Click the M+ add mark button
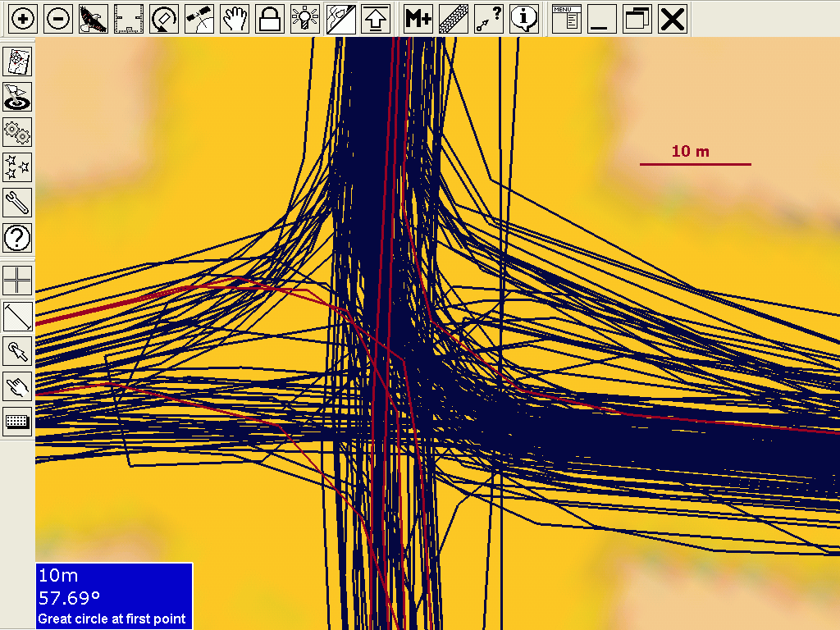Image resolution: width=840 pixels, height=630 pixels. (x=418, y=19)
